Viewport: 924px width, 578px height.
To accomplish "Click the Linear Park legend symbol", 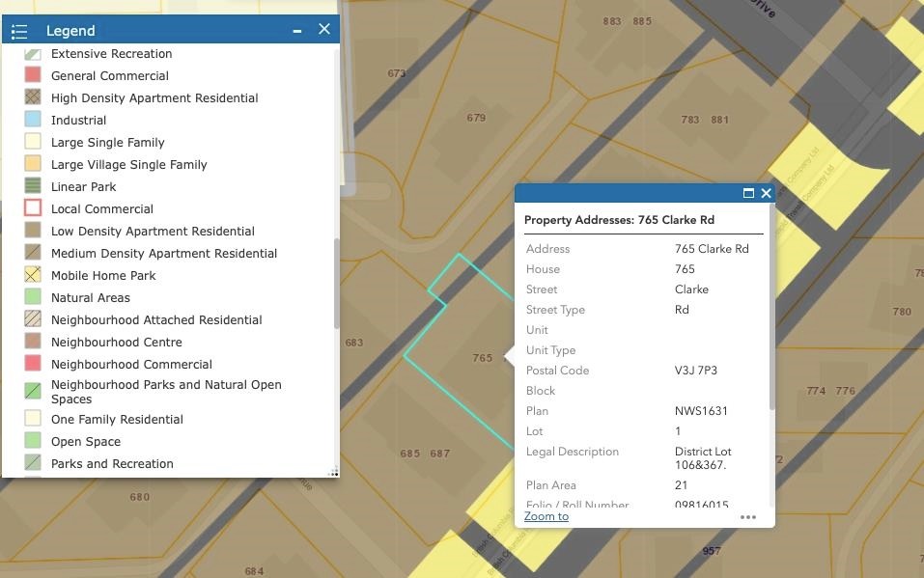I will click(33, 186).
